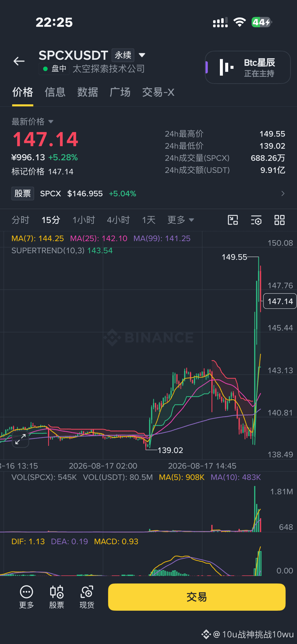Tap the back arrow icon
Viewport: 297px width, 644px height.
click(x=19, y=61)
